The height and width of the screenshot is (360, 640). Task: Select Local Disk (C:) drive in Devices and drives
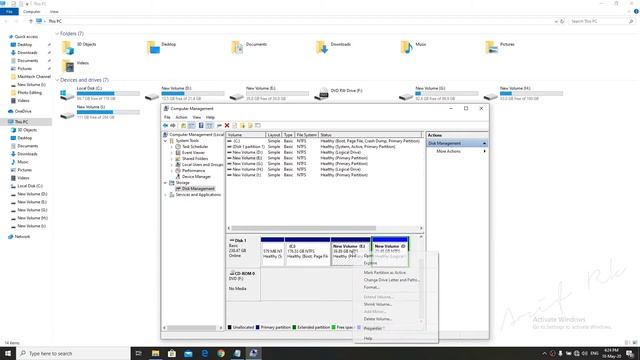coord(100,93)
